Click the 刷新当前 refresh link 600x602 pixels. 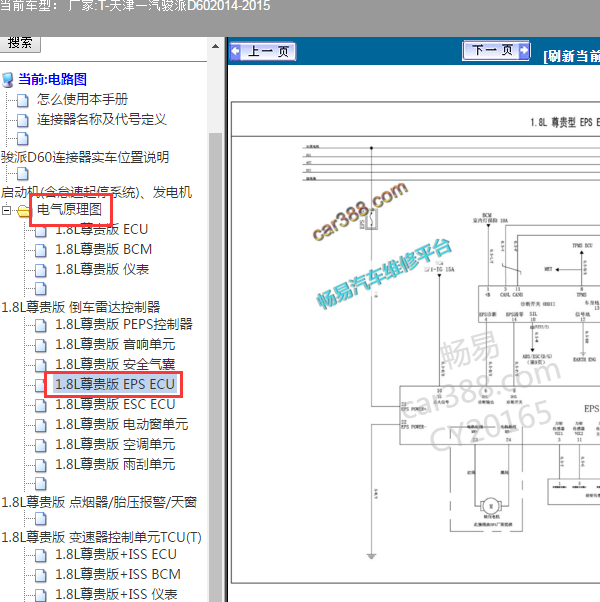(x=572, y=56)
